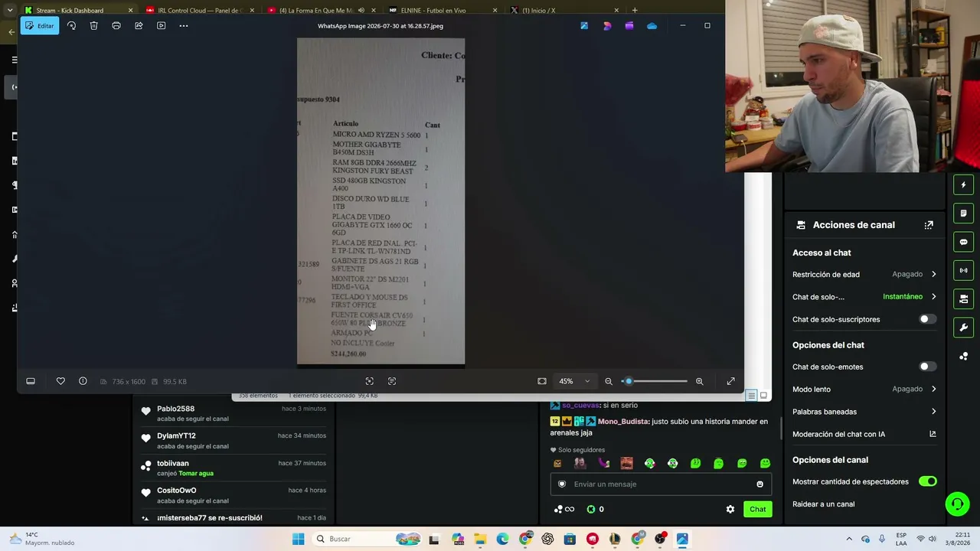
Task: Open ChatGPT app from taskbar
Action: coord(547,539)
